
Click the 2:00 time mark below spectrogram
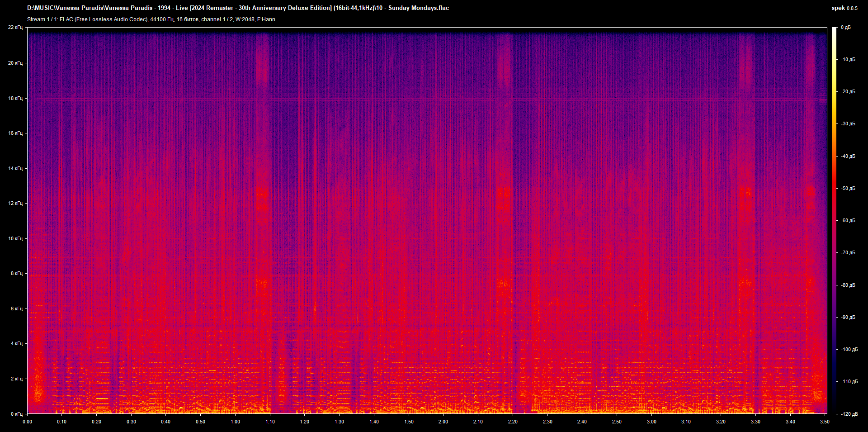[x=443, y=422]
